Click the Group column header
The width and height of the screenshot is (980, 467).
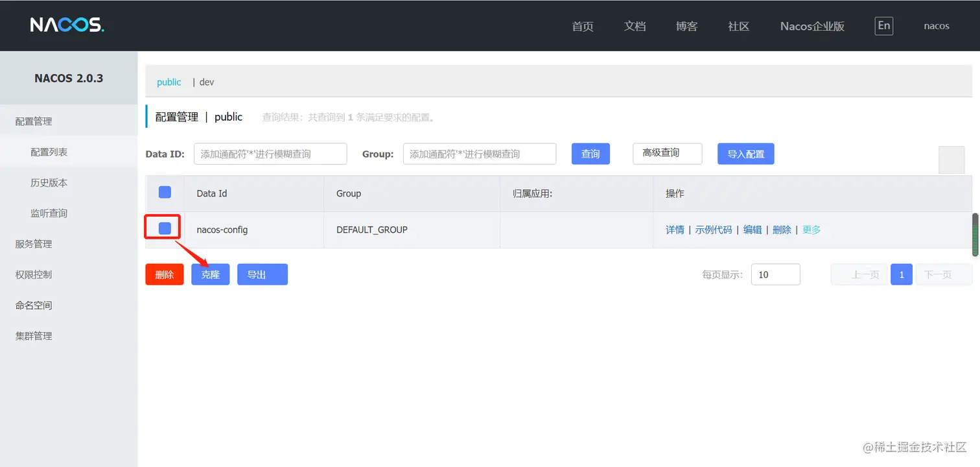coord(412,193)
